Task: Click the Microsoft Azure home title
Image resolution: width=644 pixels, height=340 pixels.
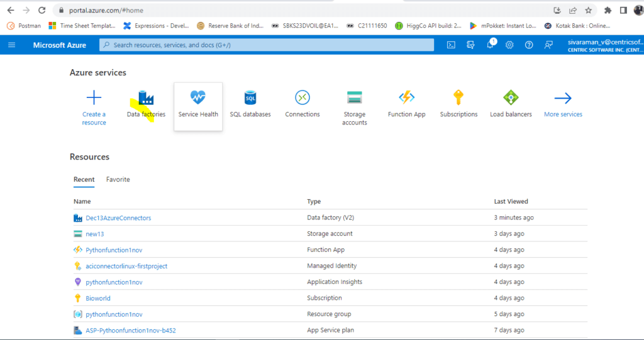Action: [60, 45]
